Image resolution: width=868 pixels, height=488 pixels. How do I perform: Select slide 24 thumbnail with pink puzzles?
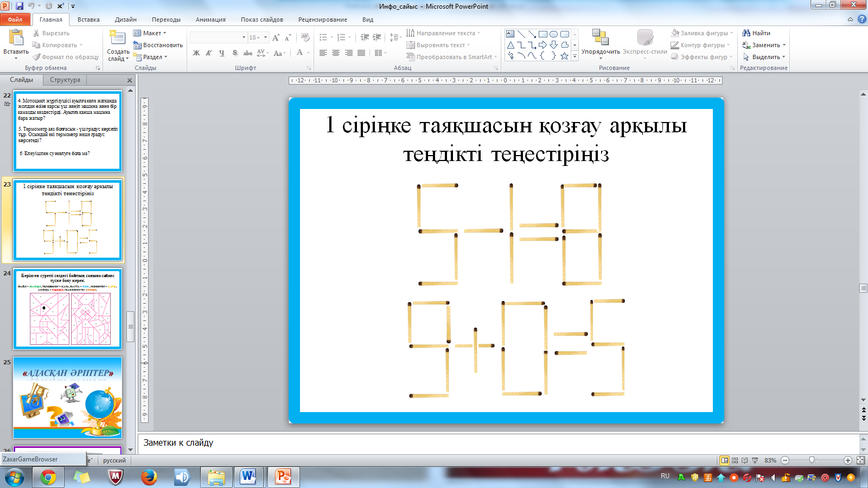click(68, 309)
